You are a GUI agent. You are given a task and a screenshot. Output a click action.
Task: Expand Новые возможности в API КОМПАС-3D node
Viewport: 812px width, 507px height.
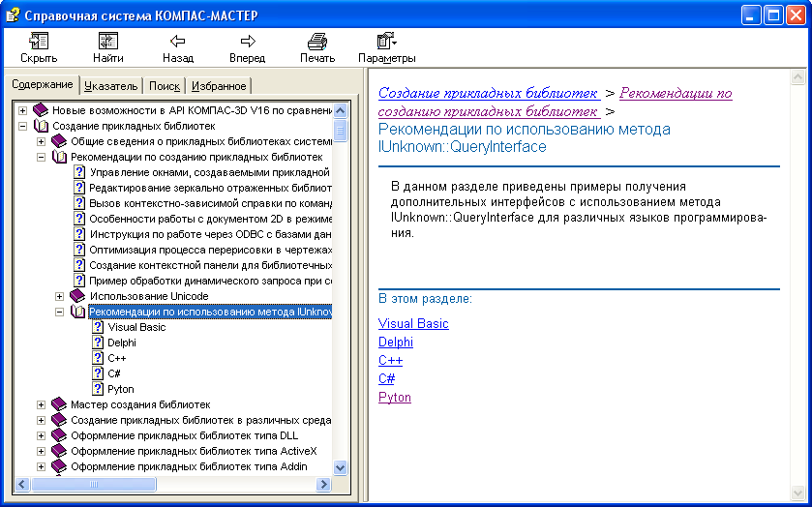point(23,110)
